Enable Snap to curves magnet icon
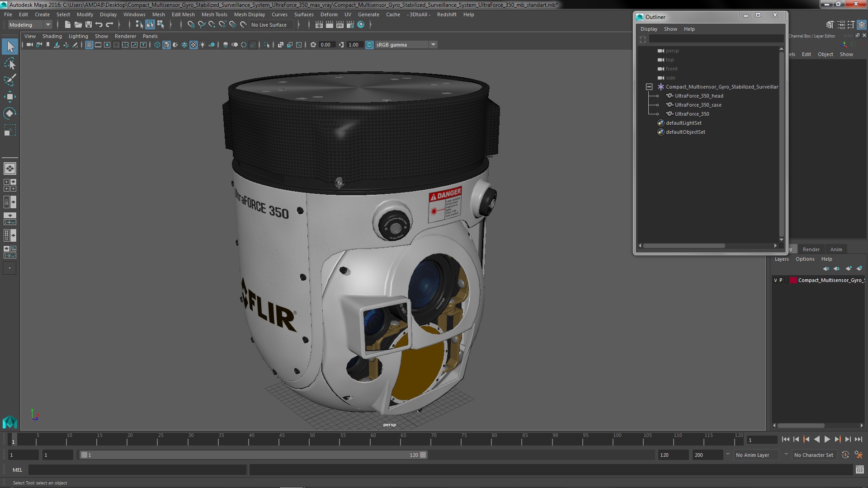The image size is (868, 488). point(202,25)
